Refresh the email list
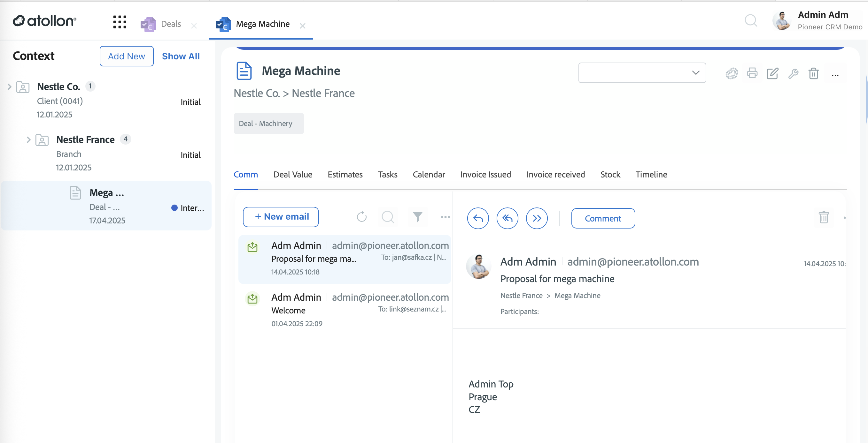The width and height of the screenshot is (868, 443). (361, 217)
